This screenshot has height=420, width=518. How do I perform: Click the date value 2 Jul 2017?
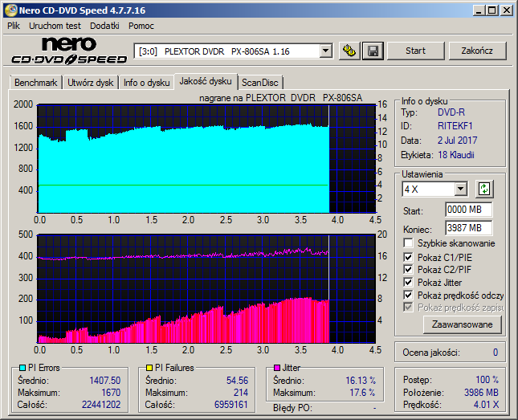click(457, 141)
